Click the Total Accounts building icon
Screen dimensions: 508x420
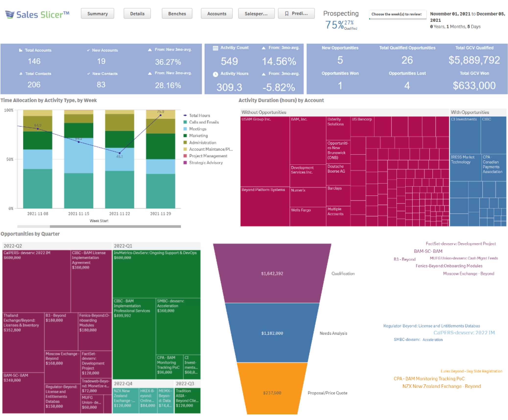point(21,50)
